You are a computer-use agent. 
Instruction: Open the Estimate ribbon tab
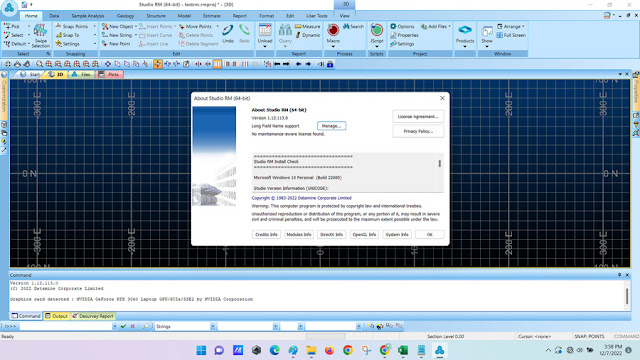[211, 16]
